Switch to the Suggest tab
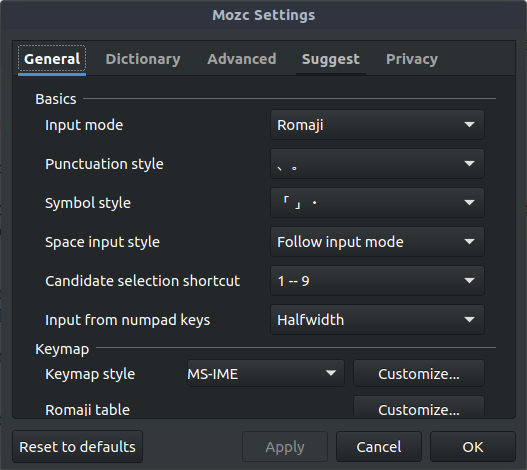Image resolution: width=527 pixels, height=470 pixels. [x=331, y=60]
